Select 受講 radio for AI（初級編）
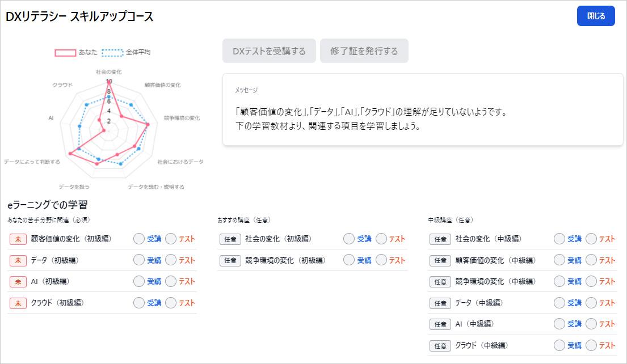This screenshot has height=364, width=627. [138, 281]
